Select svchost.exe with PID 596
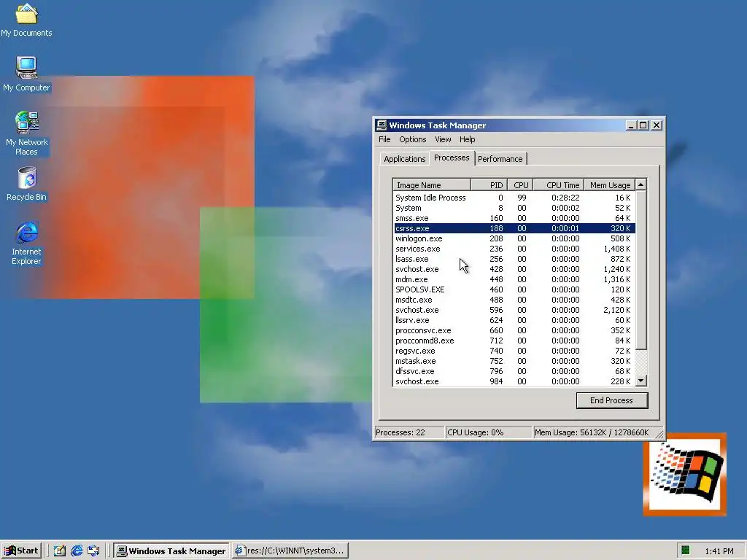The width and height of the screenshot is (747, 560). (x=514, y=310)
